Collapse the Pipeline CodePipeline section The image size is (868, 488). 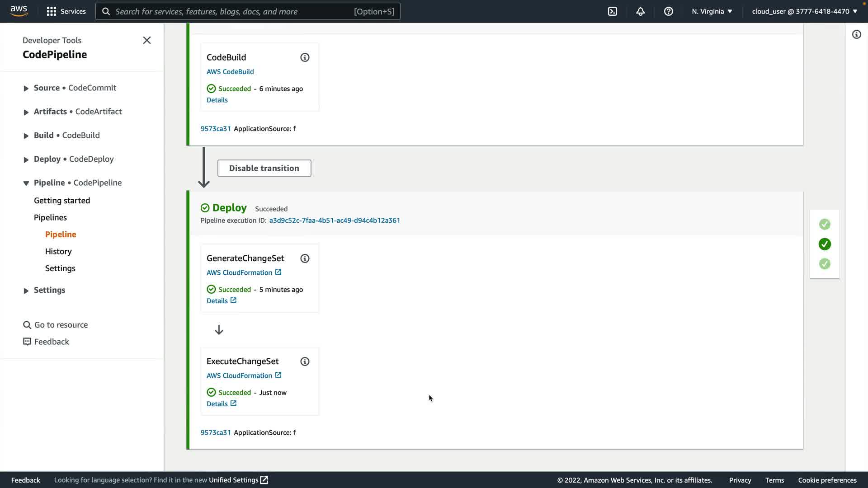point(26,183)
